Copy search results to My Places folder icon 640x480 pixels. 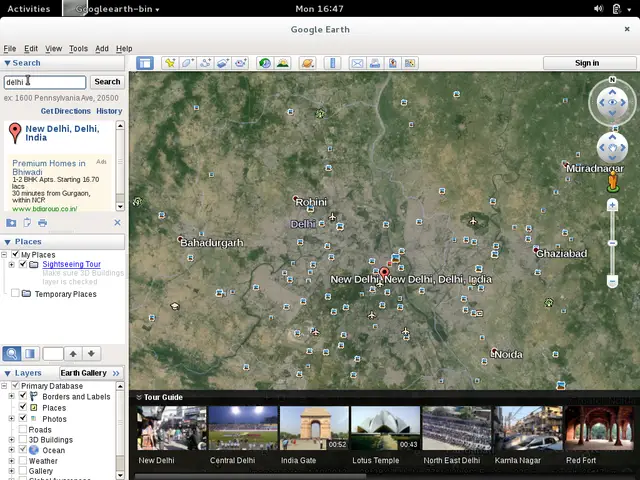[11, 223]
